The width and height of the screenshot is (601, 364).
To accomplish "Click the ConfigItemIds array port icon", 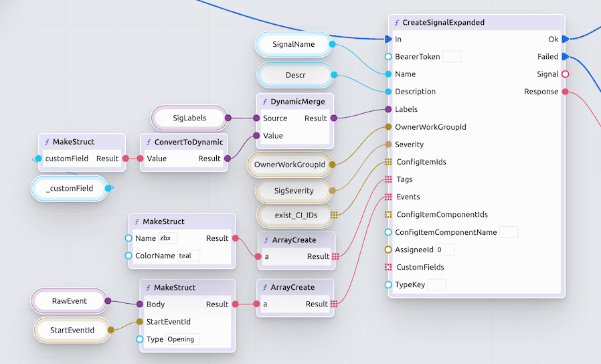I will 388,162.
